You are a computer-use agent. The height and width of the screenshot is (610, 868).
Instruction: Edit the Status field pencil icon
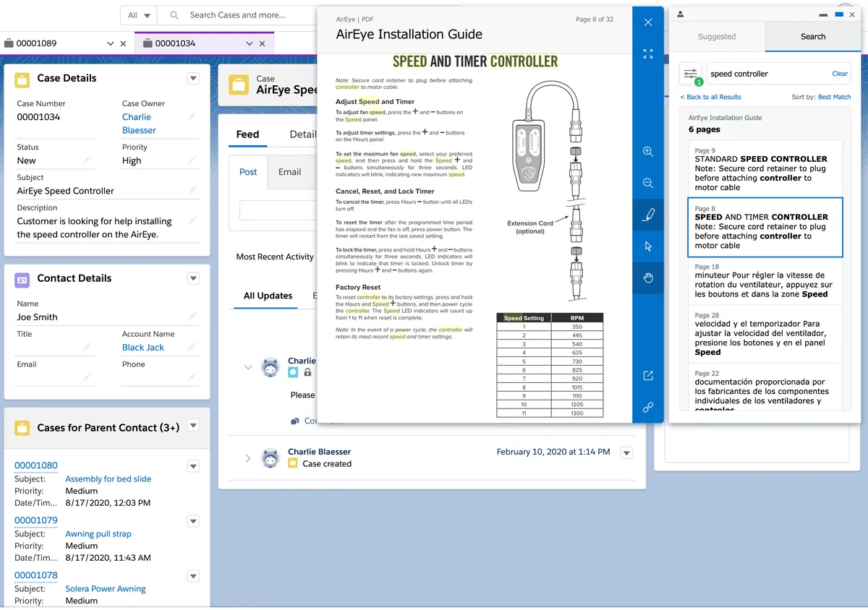[x=87, y=160]
